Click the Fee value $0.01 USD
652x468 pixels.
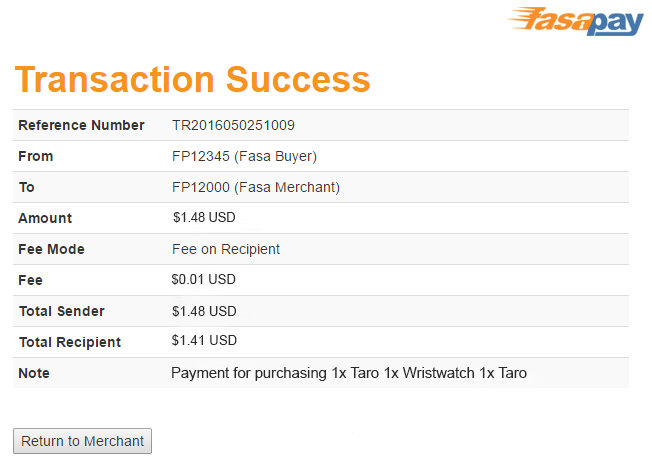click(204, 280)
